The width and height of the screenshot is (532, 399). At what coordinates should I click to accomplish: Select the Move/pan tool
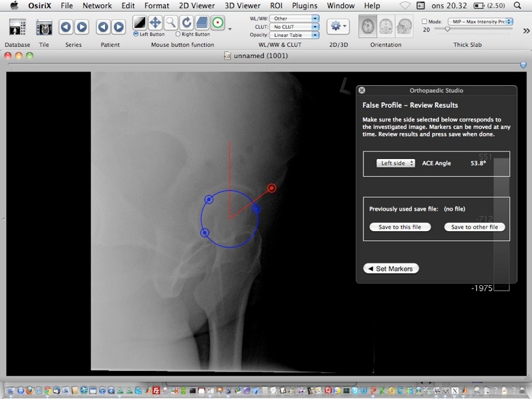tap(155, 23)
